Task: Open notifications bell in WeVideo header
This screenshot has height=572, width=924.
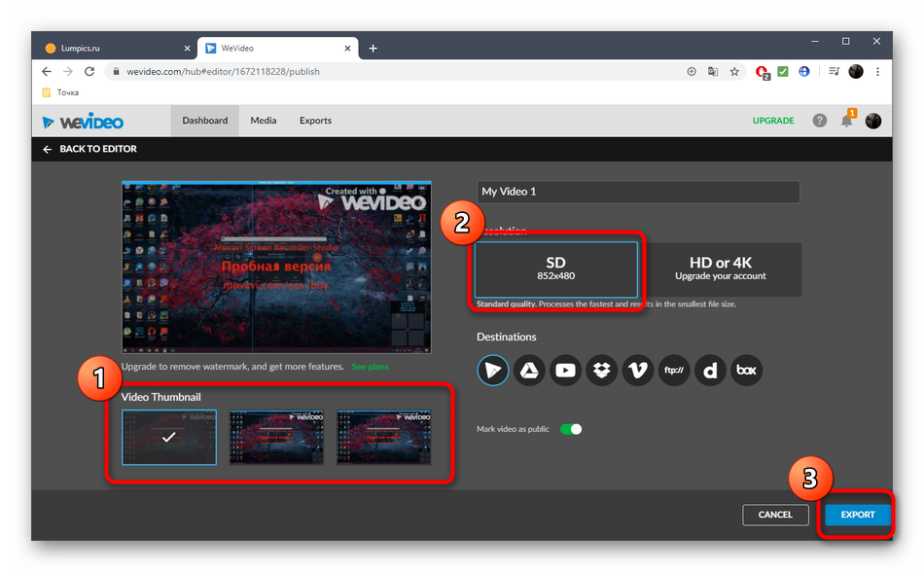Action: (847, 121)
